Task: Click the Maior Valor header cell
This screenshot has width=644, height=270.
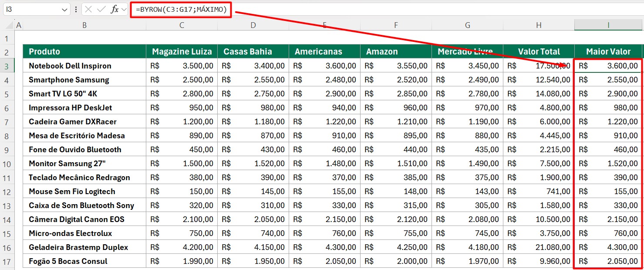Action: 608,51
